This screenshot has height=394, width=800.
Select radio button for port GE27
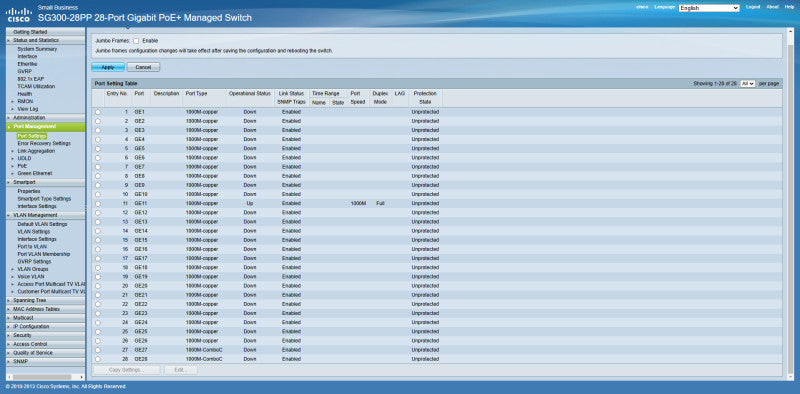(97, 350)
